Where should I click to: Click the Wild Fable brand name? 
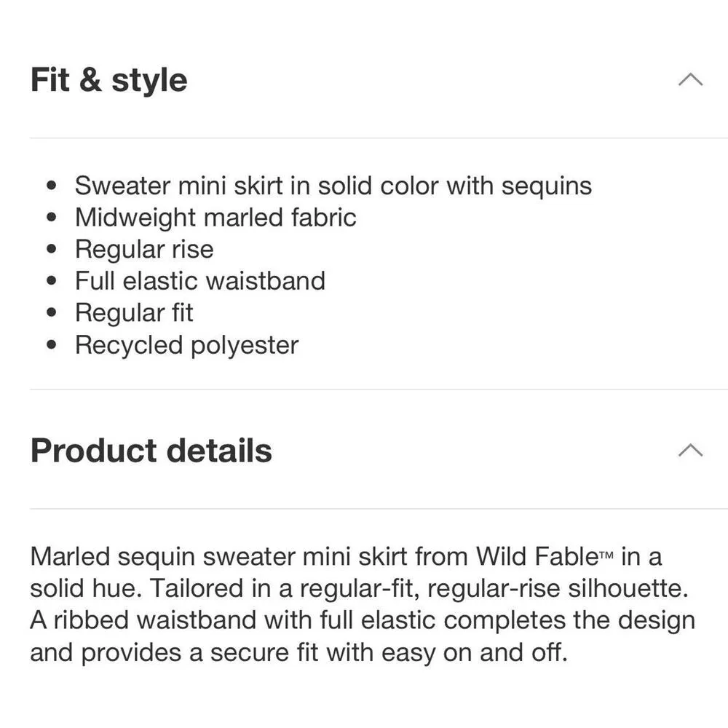(x=536, y=557)
